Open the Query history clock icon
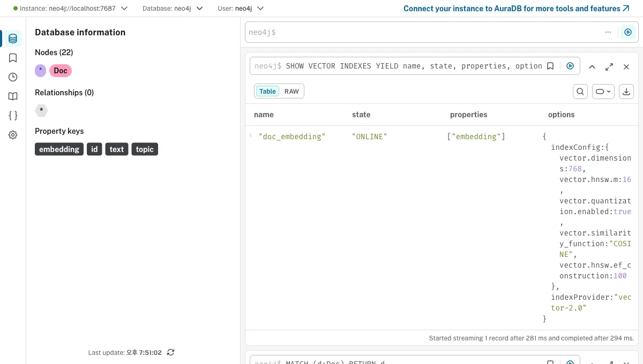 (x=13, y=77)
